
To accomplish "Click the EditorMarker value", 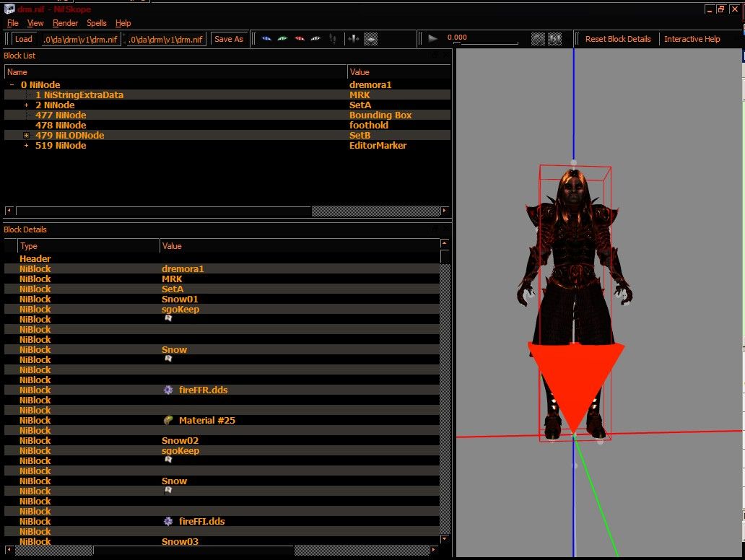I will 378,145.
